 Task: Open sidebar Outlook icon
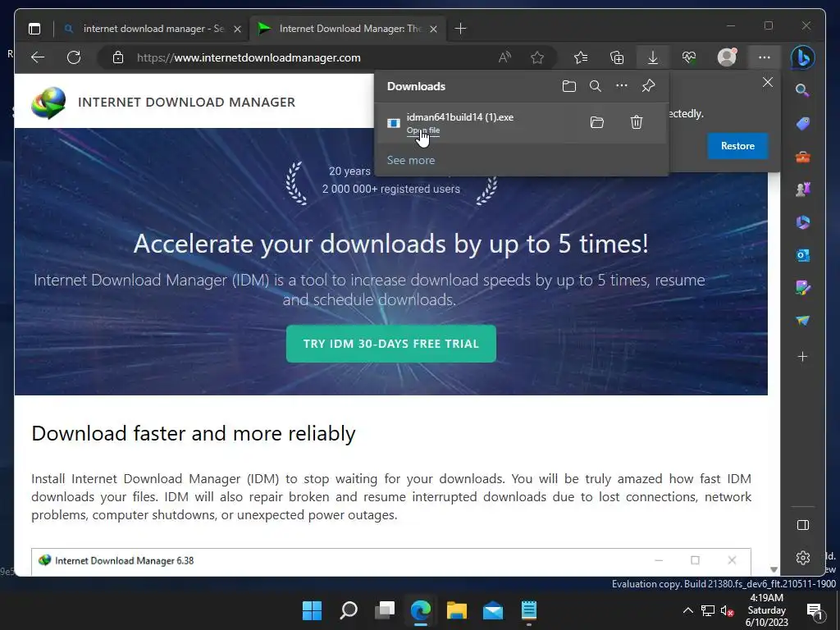[802, 255]
